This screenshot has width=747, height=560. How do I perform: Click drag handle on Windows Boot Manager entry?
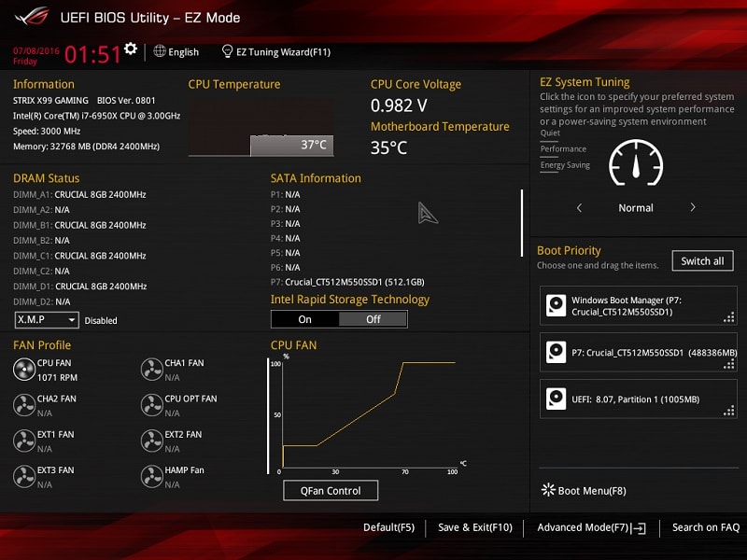click(x=729, y=317)
